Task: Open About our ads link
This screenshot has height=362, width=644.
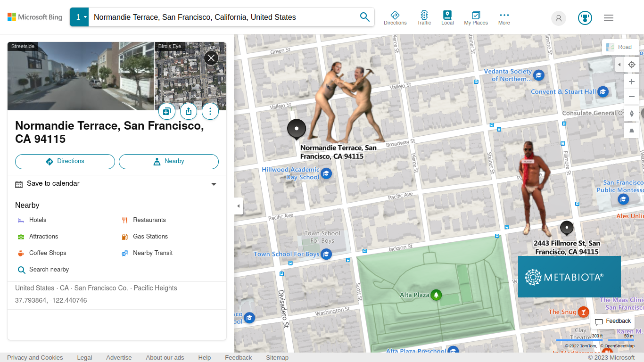Action: click(x=165, y=358)
